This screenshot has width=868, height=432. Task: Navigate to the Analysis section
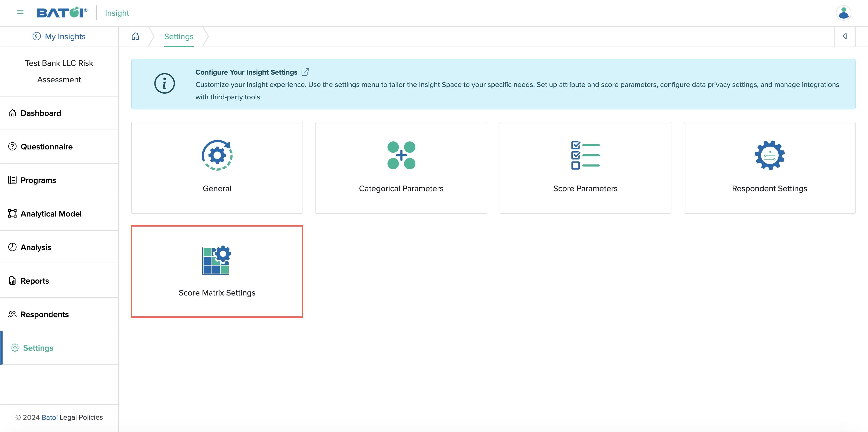(36, 247)
